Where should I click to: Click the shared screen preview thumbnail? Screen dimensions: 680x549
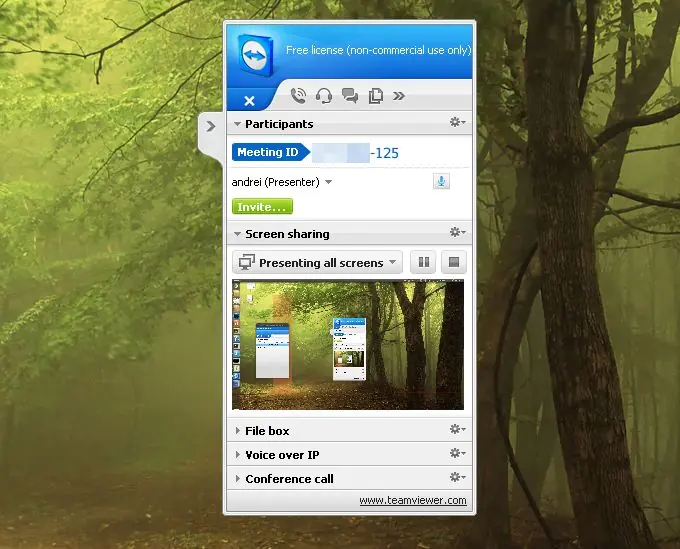348,345
